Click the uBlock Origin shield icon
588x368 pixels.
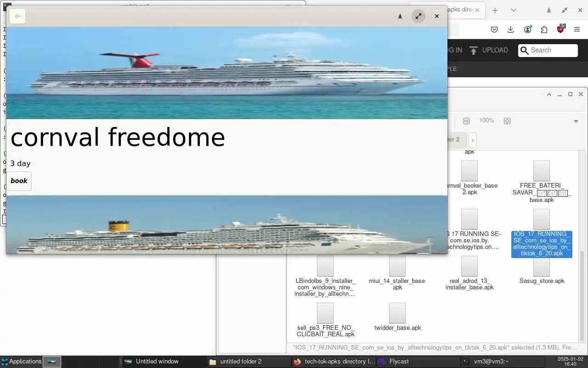tap(560, 29)
